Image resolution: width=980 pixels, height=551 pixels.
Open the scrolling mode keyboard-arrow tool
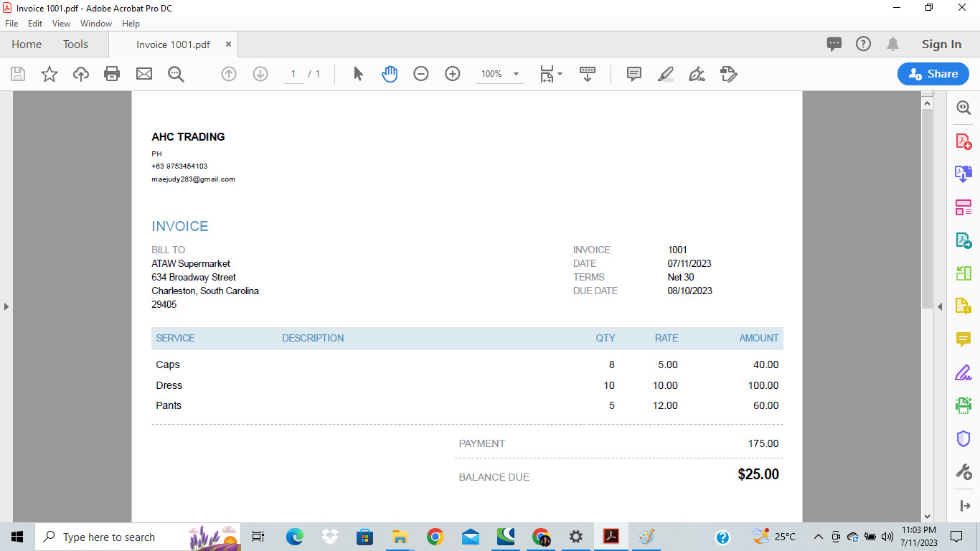588,74
